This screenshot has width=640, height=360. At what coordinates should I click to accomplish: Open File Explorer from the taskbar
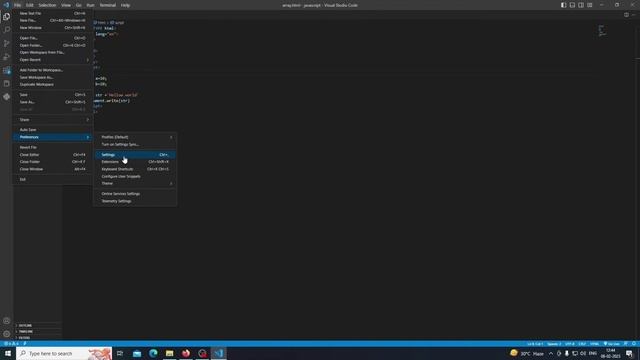click(x=169, y=353)
